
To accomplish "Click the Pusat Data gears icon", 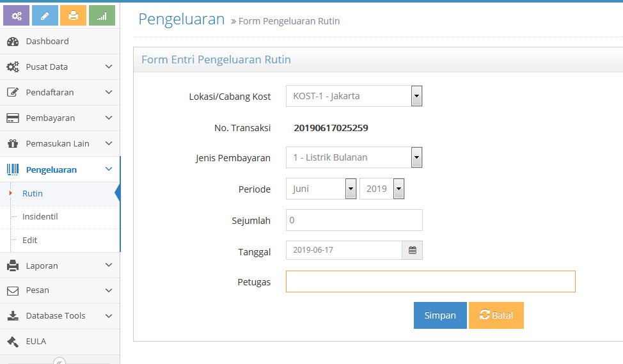I will pos(13,67).
